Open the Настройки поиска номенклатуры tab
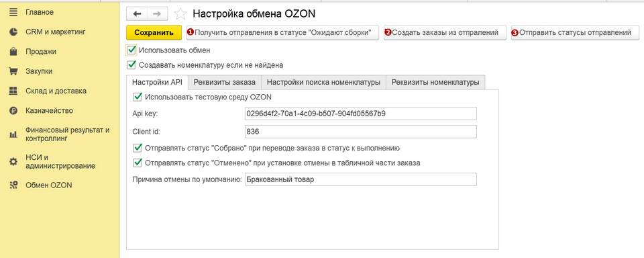Screen dimensions: 644x258 point(323,82)
